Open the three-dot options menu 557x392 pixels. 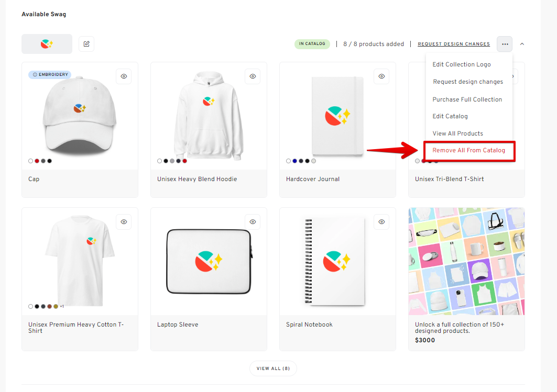pyautogui.click(x=504, y=44)
